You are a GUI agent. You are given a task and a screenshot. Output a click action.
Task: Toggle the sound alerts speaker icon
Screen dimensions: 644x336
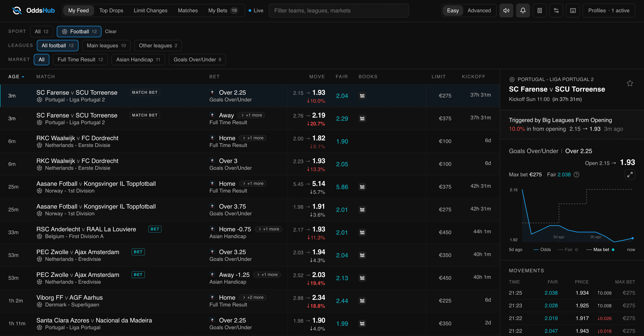click(506, 11)
